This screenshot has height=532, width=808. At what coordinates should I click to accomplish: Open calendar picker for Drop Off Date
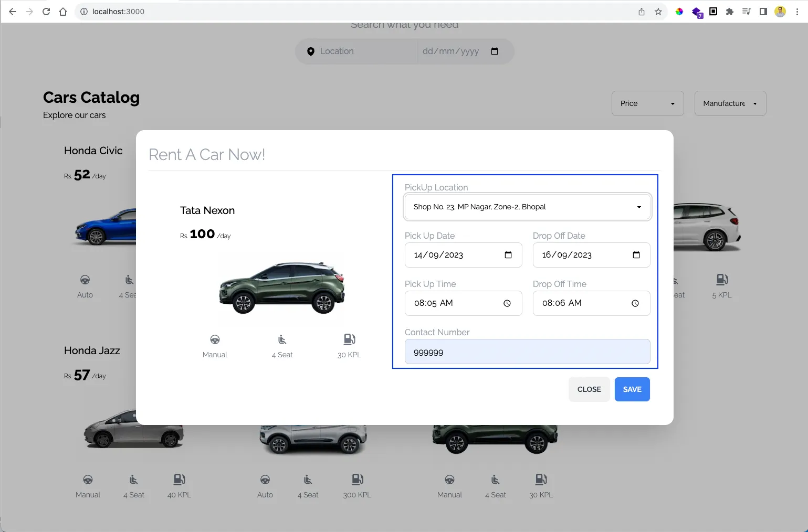coord(636,255)
